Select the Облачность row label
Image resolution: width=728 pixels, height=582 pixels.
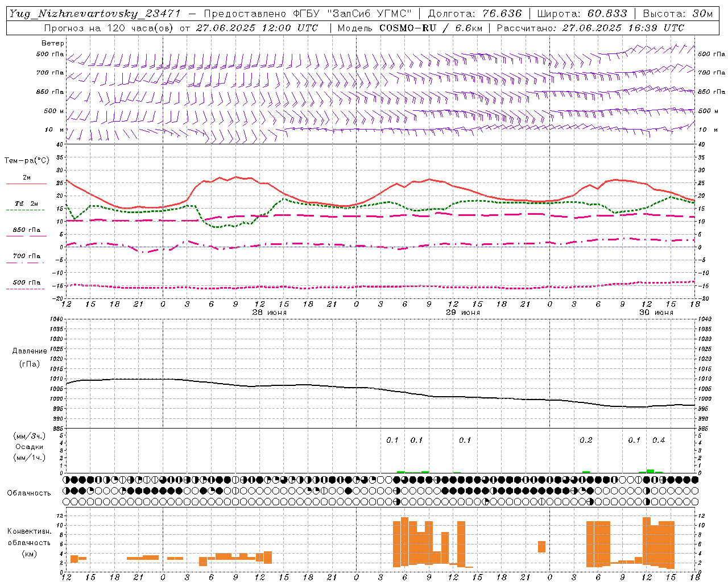[29, 493]
